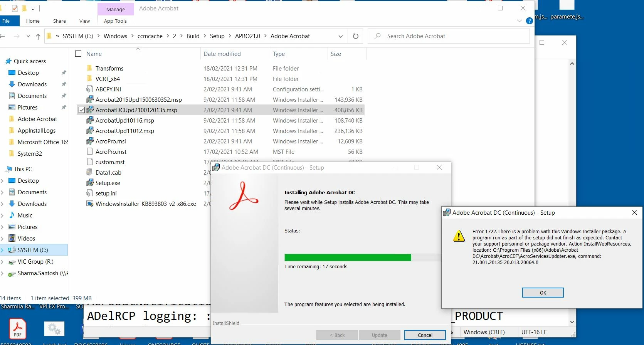Click Windows in the address breadcrumb

pos(115,36)
